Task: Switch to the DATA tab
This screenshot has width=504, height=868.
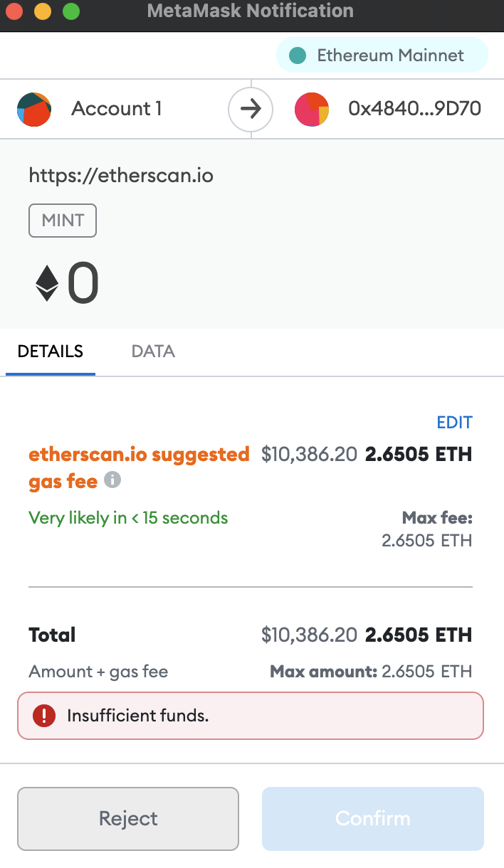Action: [x=152, y=351]
